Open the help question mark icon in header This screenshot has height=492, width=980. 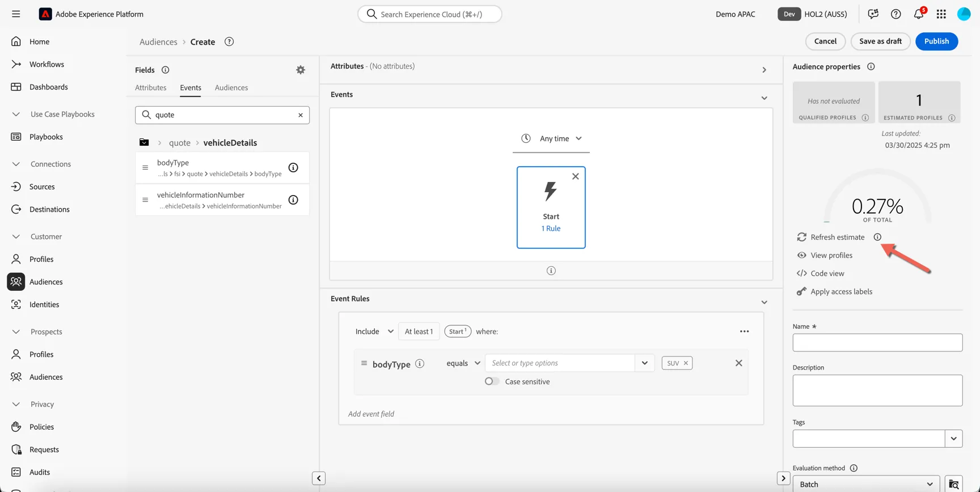(x=895, y=14)
